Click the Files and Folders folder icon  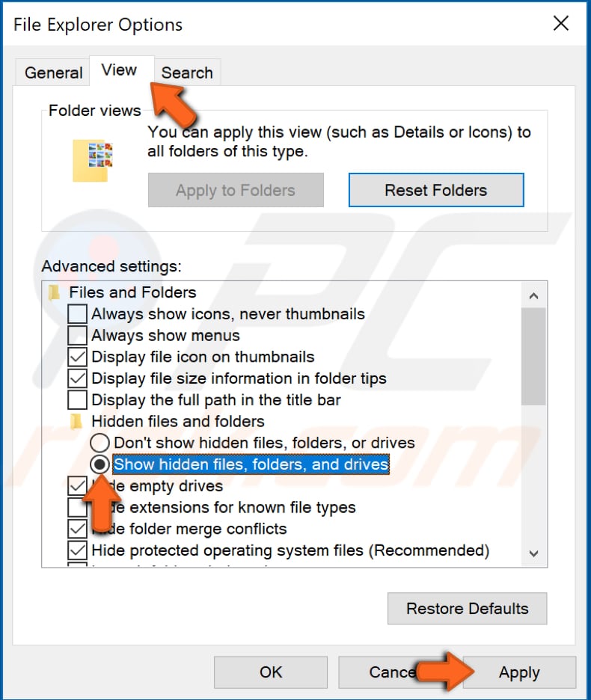[54, 292]
